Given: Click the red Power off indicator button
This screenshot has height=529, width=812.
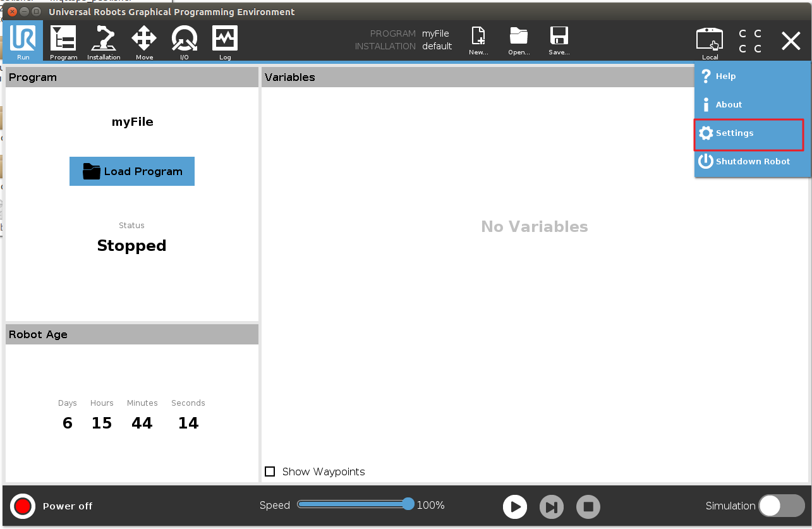Looking at the screenshot, I should click(x=23, y=506).
